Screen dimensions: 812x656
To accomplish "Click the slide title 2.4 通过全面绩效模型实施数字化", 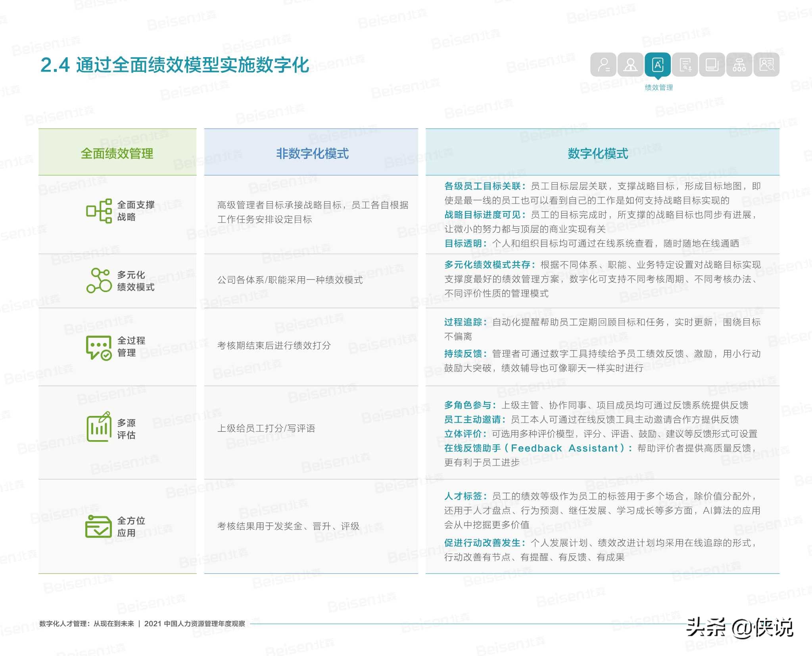I will tap(175, 65).
